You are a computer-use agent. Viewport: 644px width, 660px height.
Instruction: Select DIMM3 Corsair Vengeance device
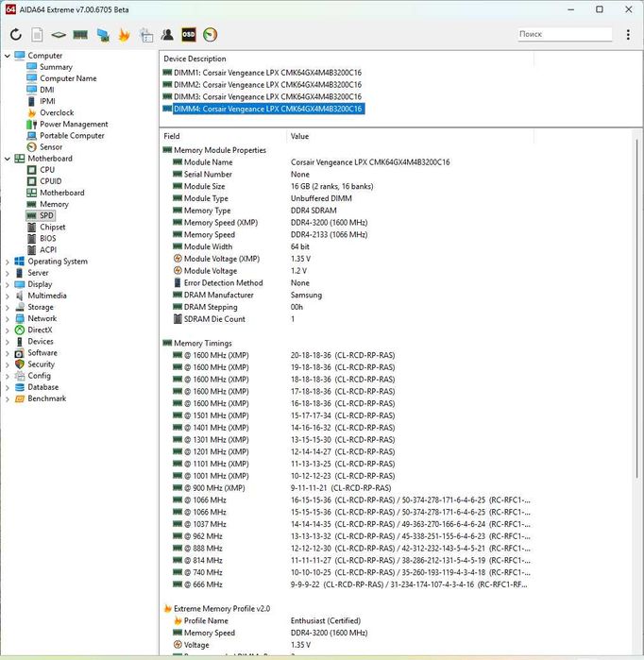point(267,97)
